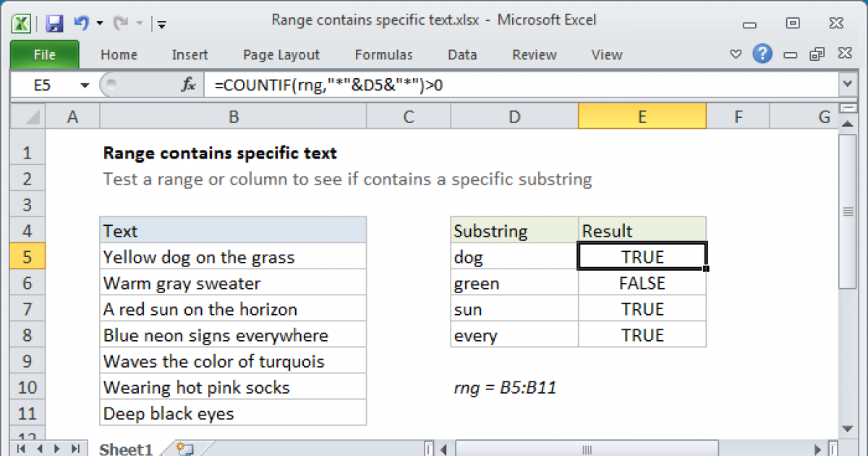Jump to the first sheet using navigation arrow
Screen dimensions: 868x456
20,449
